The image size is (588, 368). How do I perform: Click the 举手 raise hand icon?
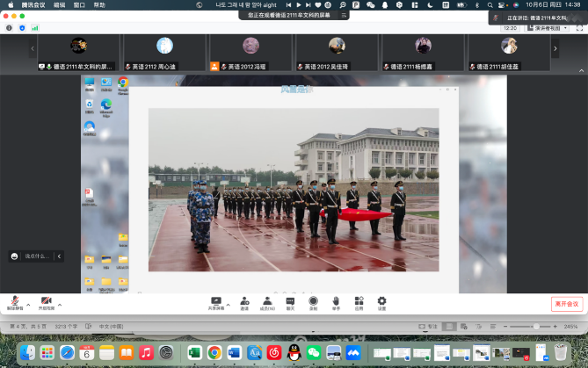[336, 300]
